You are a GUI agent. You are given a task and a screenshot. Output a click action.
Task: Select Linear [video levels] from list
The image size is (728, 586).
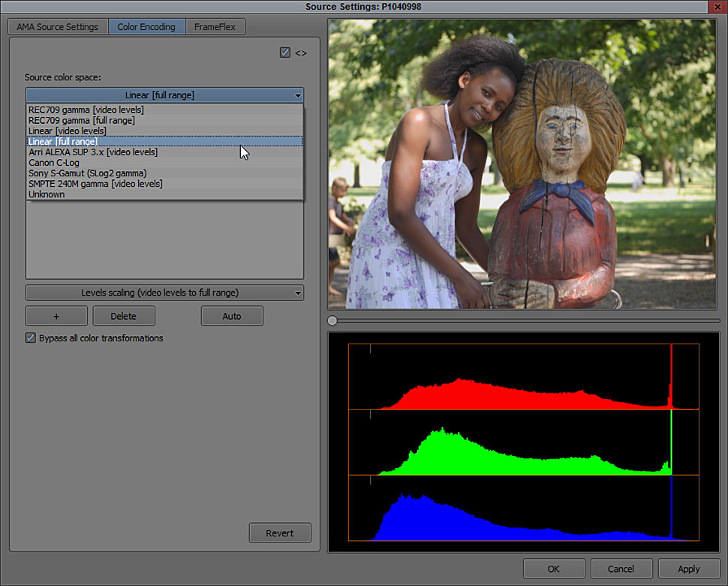tap(68, 131)
